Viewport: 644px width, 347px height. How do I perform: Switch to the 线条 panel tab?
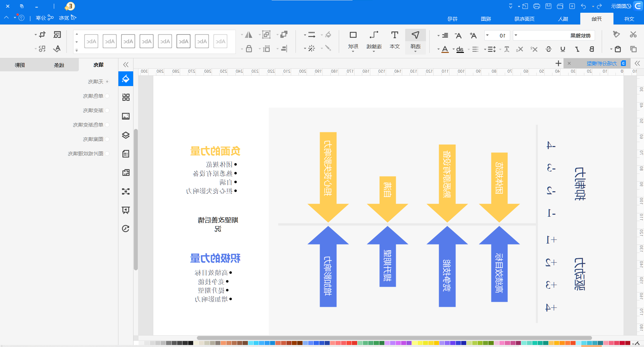coord(59,65)
